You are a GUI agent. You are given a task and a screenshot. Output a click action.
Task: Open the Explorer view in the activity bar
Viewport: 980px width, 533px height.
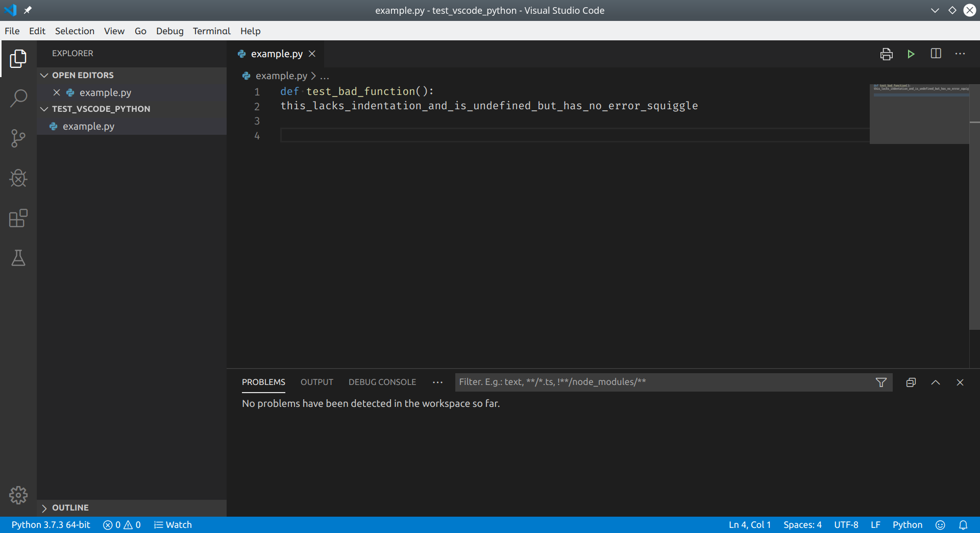click(18, 58)
